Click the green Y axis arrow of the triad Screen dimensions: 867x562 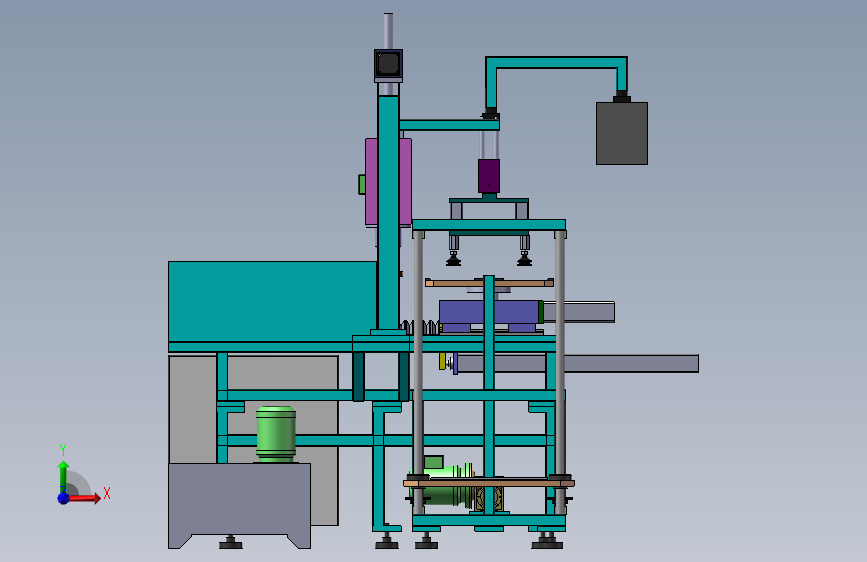point(63,476)
